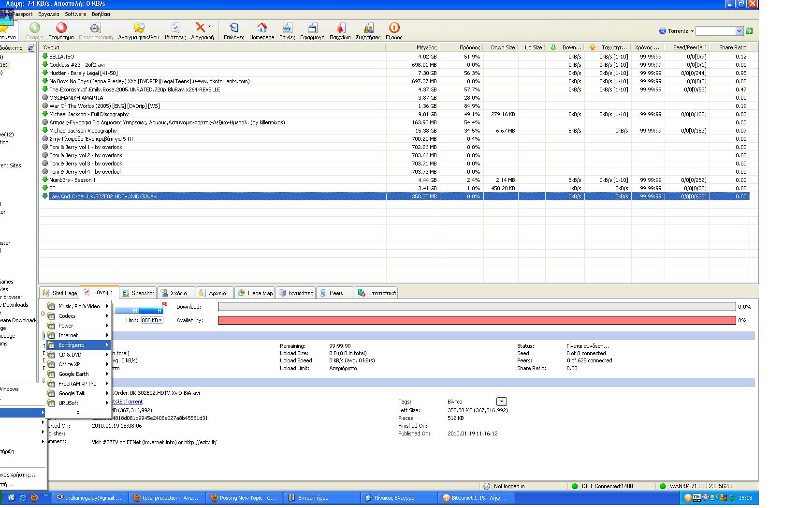This screenshot has width=812, height=508.
Task: Open the search box combo arrow
Action: click(x=739, y=31)
